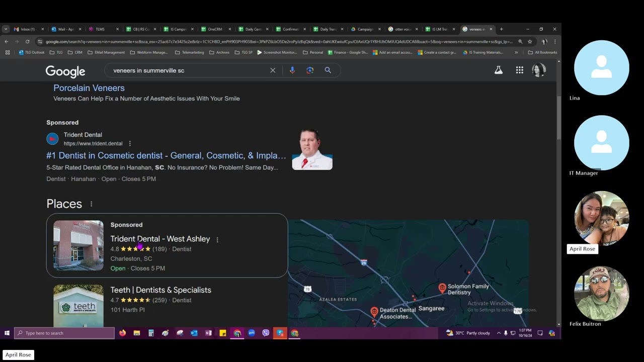Click the magnifier search button
The image size is (644, 362).
[x=328, y=70]
